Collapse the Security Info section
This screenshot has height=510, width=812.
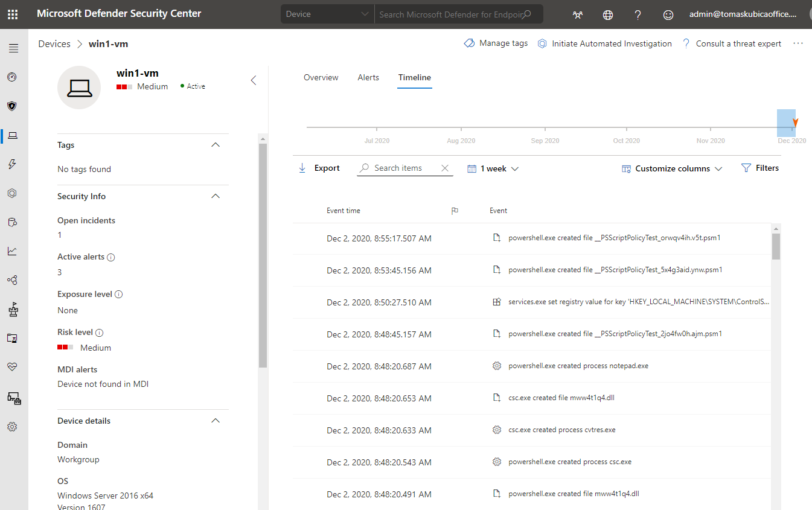pos(216,196)
